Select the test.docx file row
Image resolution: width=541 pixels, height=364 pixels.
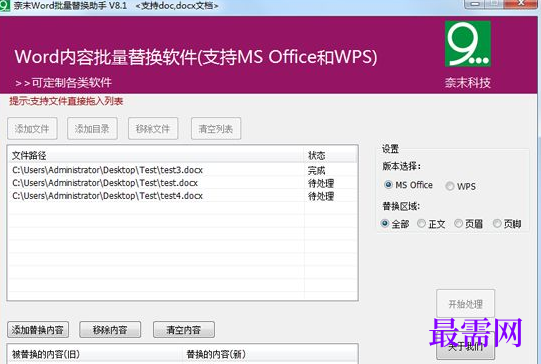coord(183,183)
